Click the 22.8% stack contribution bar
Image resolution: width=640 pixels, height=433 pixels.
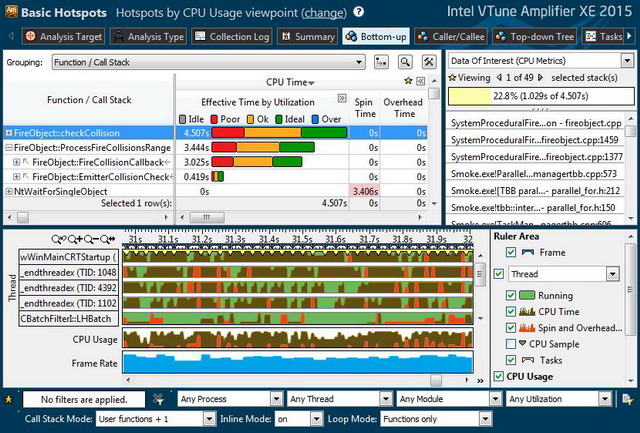pos(541,96)
